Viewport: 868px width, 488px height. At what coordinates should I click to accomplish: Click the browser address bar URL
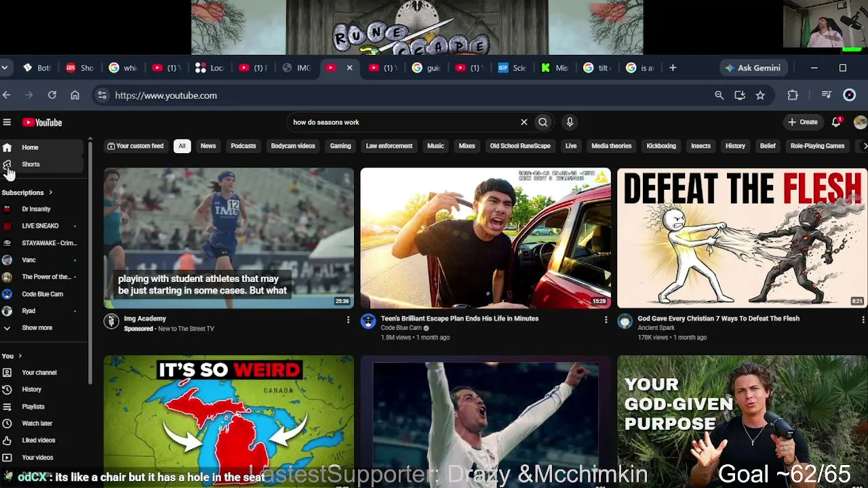click(166, 96)
